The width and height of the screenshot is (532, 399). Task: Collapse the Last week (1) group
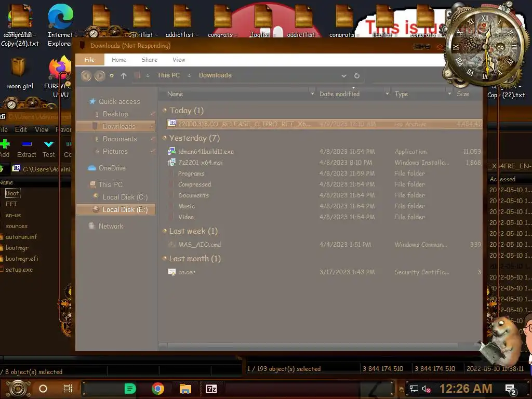(165, 231)
